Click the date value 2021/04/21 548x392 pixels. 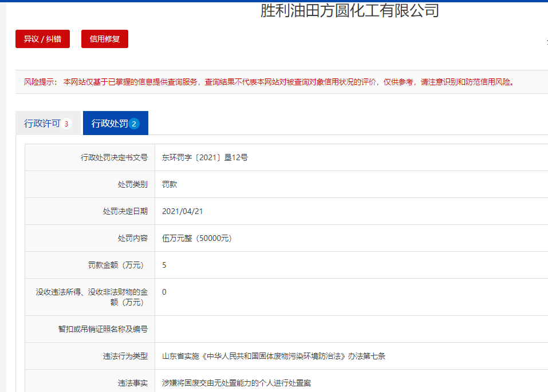point(183,211)
